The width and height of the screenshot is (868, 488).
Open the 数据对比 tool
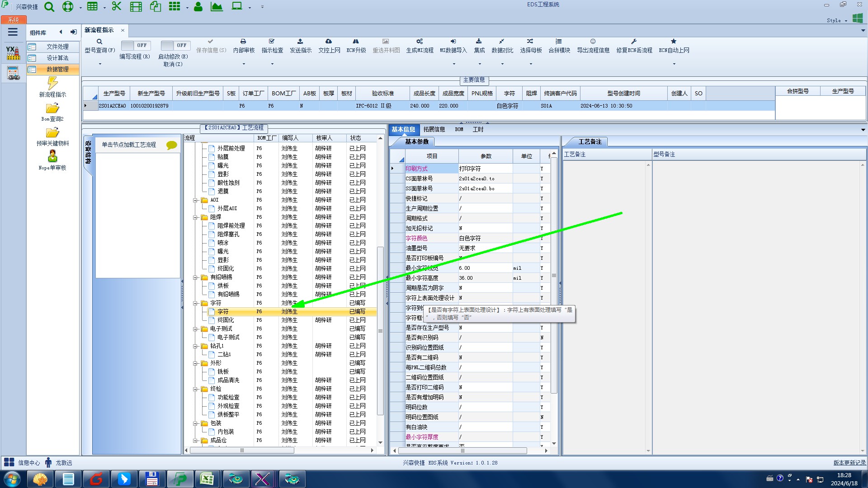pos(502,42)
